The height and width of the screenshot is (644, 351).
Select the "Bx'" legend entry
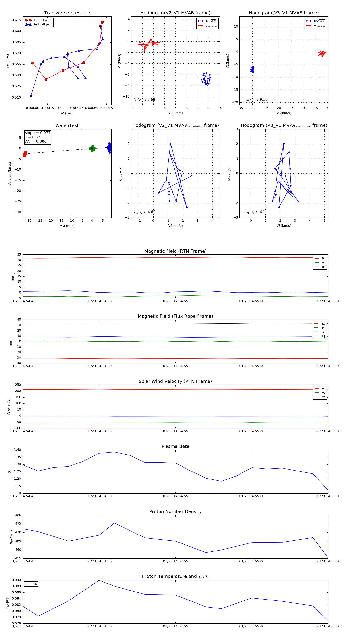pos(320,324)
